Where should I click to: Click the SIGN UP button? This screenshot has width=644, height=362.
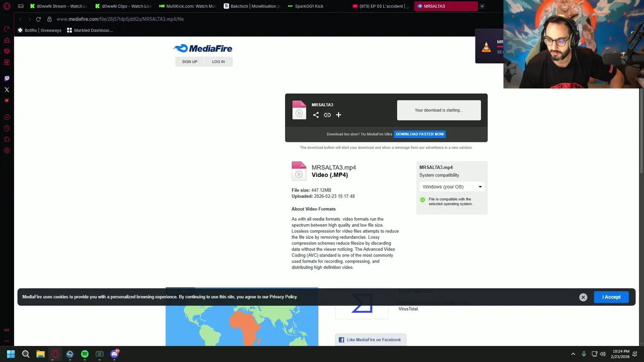tap(190, 61)
